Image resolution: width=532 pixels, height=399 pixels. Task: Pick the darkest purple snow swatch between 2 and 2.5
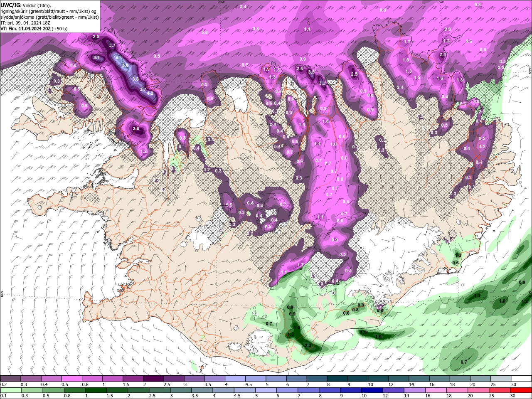coord(153,379)
